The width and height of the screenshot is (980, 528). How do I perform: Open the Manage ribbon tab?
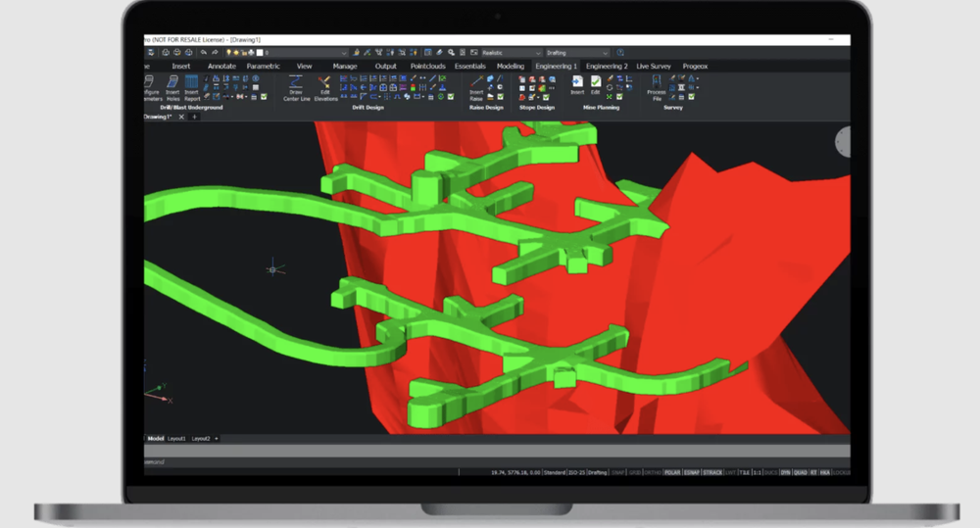point(345,66)
